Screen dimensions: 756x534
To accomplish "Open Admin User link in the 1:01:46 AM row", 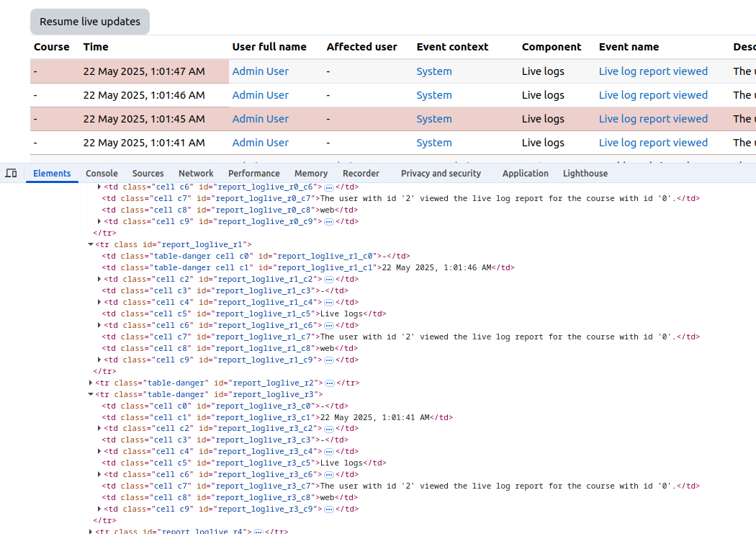I will 261,96.
